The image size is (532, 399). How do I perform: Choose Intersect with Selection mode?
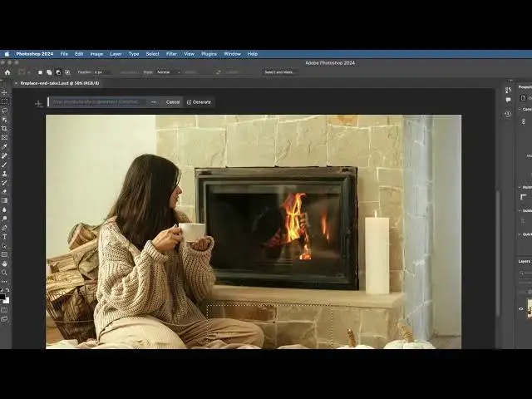67,72
